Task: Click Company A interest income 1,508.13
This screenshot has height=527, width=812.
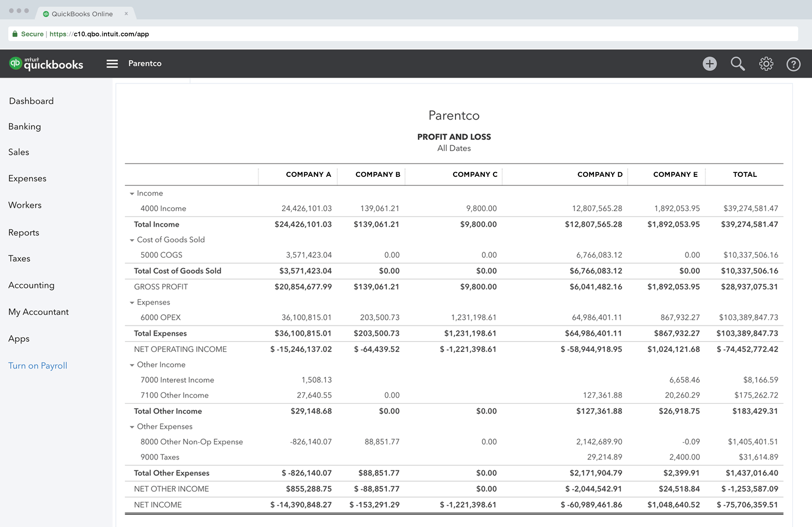Action: pyautogui.click(x=316, y=380)
